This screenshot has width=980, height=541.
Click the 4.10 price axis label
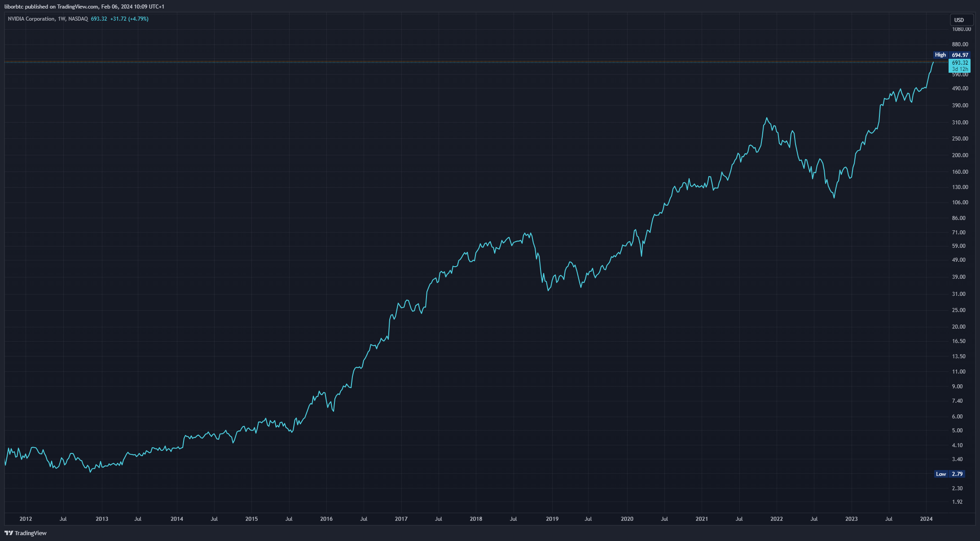tap(957, 445)
